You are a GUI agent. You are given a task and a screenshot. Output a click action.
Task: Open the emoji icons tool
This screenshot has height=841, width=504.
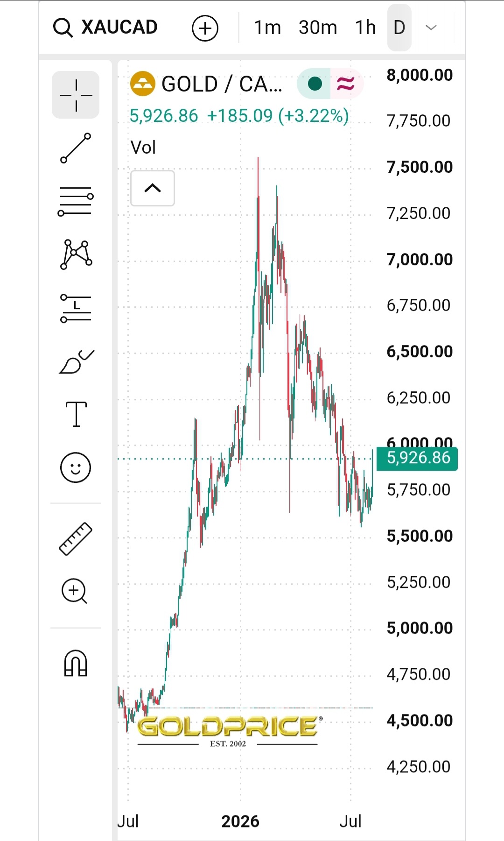(x=76, y=467)
